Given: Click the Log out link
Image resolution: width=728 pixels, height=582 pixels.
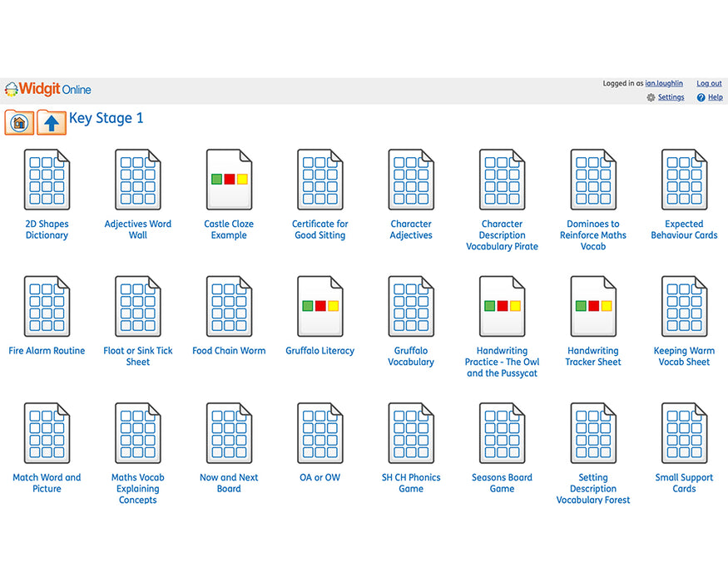Looking at the screenshot, I should coord(709,84).
